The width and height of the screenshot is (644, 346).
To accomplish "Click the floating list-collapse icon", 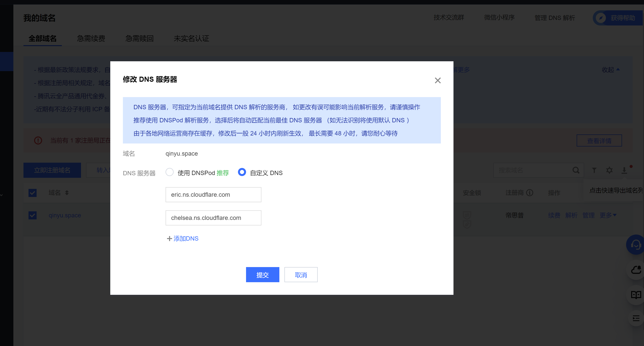I will point(636,318).
